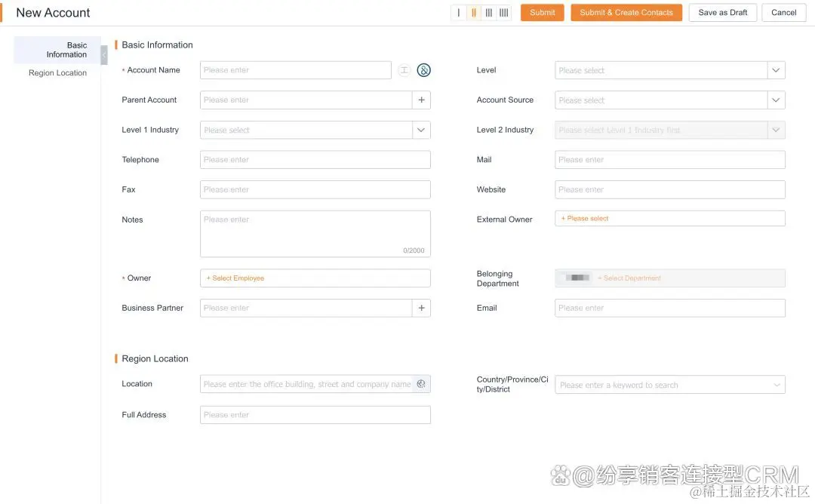Click the text icon beside Account Name
Screen dimensions: 815x504
tap(404, 70)
